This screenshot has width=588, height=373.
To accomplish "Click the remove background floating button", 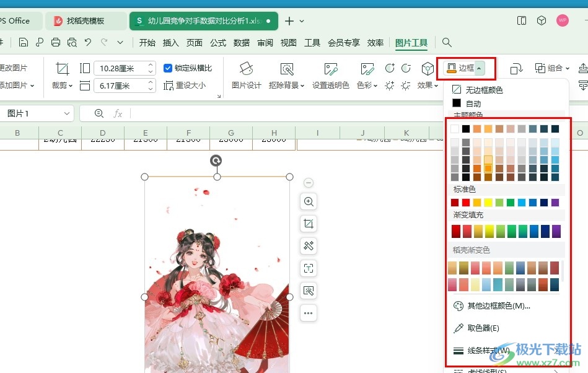I will pos(308,291).
